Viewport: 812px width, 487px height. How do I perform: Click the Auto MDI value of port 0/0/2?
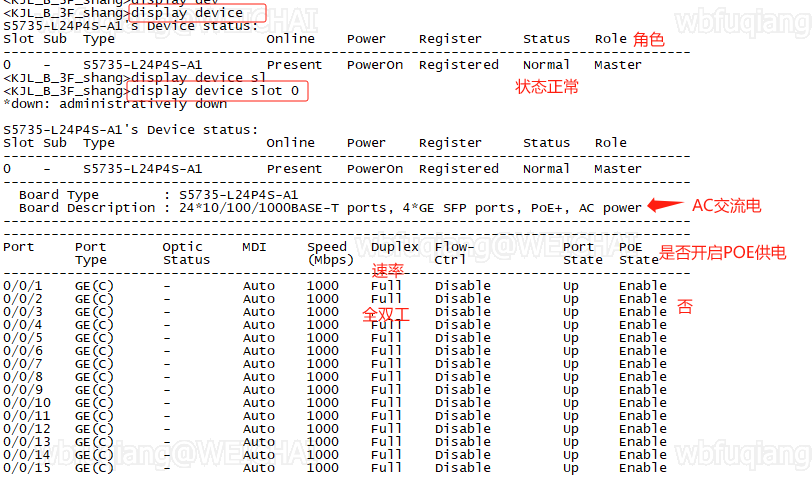259,299
